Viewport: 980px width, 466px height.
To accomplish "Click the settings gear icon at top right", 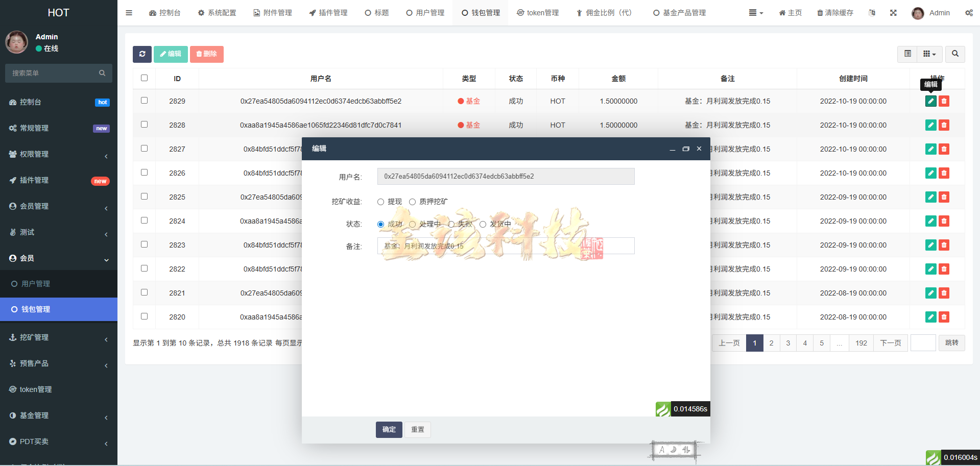I will [969, 12].
